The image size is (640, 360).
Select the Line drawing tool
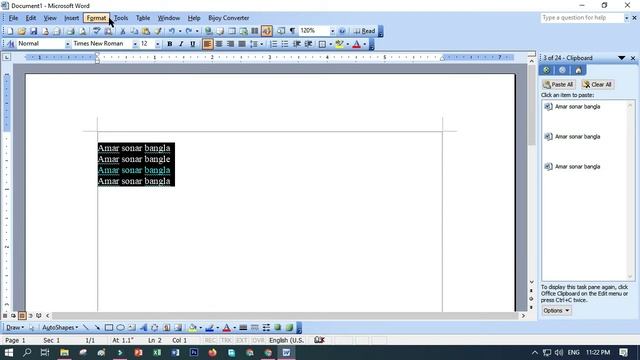85,327
